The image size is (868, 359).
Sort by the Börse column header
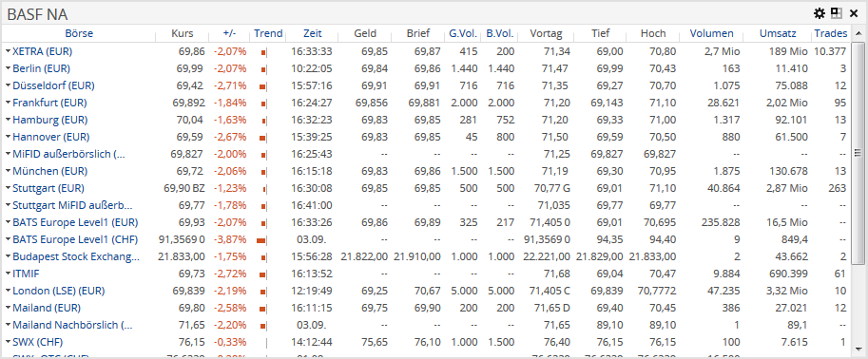(x=79, y=34)
